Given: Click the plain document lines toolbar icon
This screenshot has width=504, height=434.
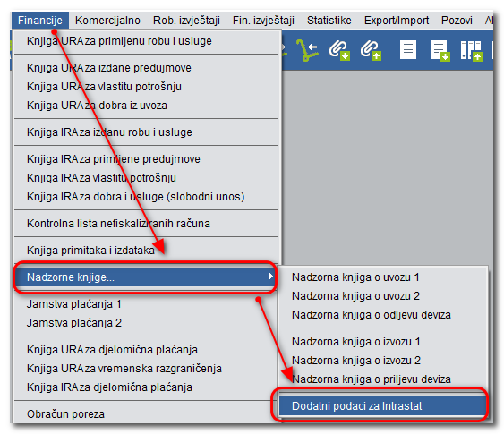Looking at the screenshot, I should [408, 50].
